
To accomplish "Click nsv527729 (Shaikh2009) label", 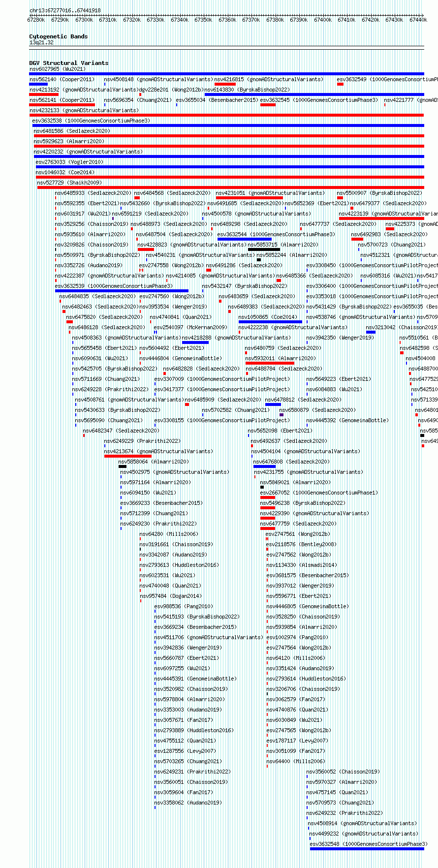I will click(70, 183).
